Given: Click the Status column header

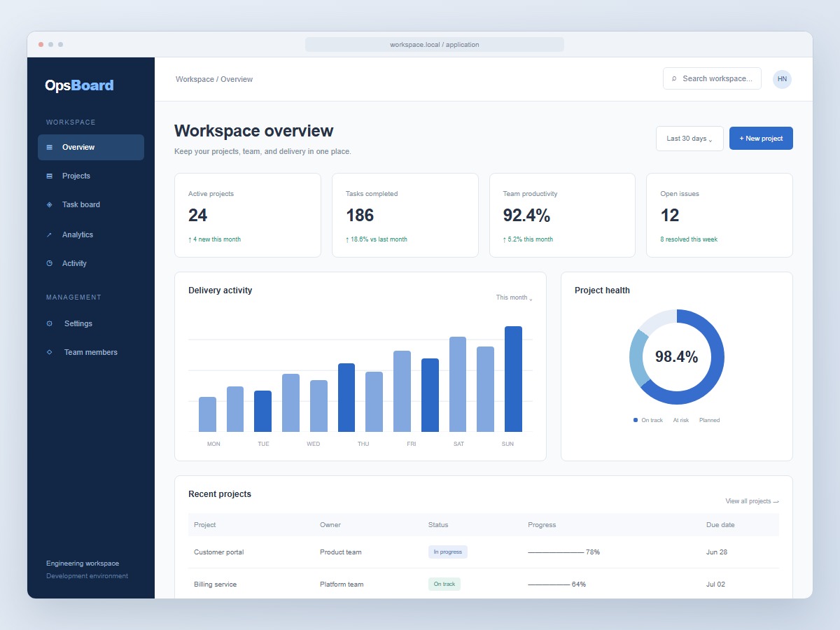Looking at the screenshot, I should point(438,525).
